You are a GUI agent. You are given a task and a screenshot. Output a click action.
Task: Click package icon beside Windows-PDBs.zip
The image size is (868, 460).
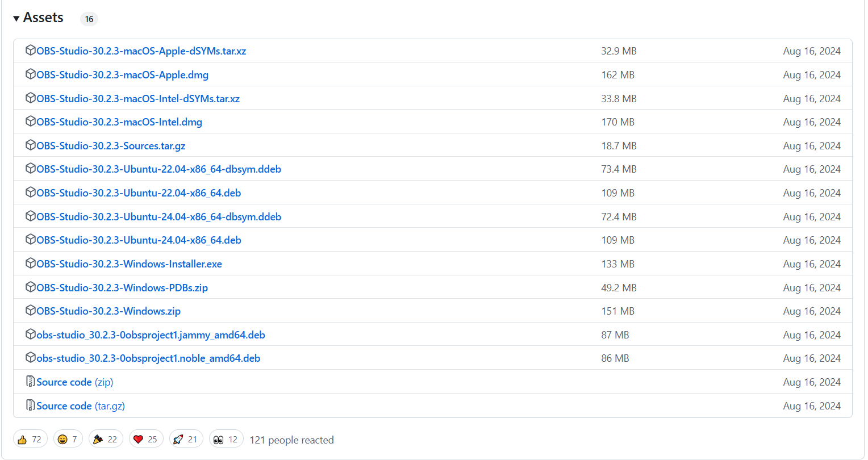click(31, 287)
